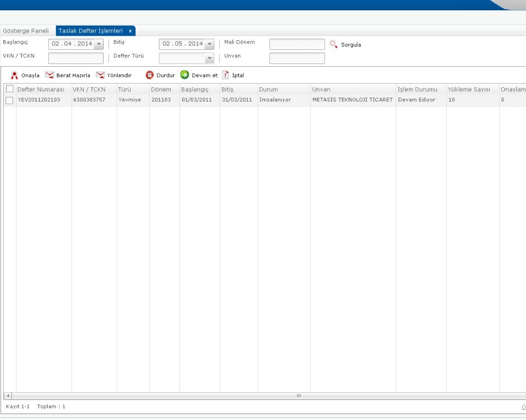
Task: Click the Durdur button label
Action: tap(166, 75)
